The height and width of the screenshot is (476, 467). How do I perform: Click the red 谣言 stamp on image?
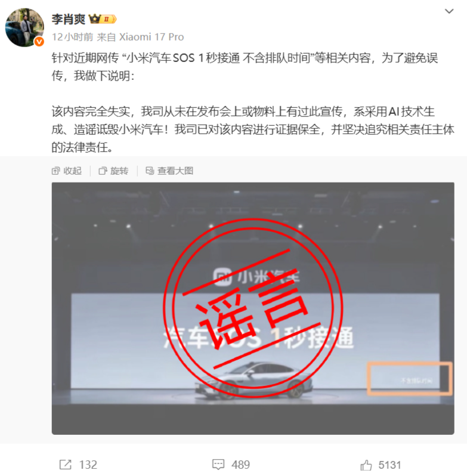coord(253,308)
